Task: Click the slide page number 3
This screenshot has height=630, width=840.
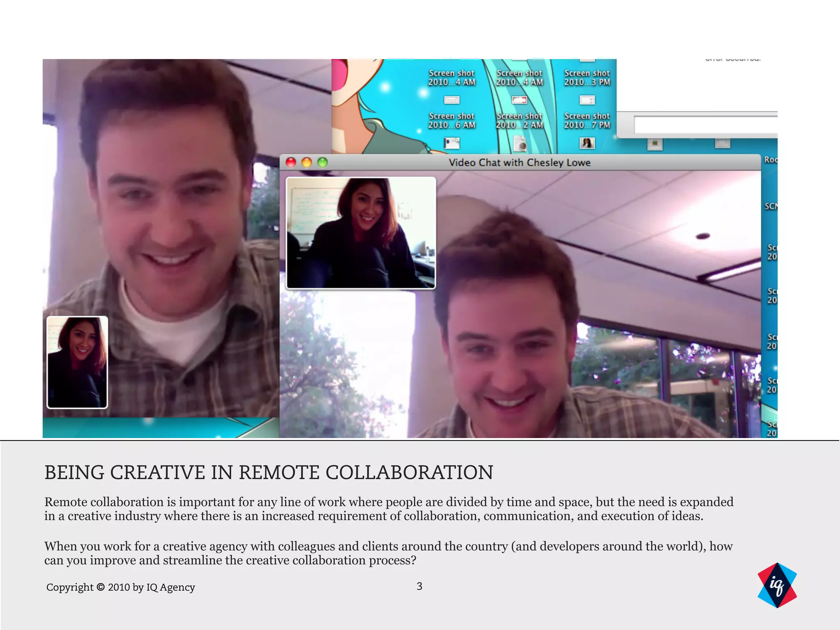Action: (x=419, y=586)
